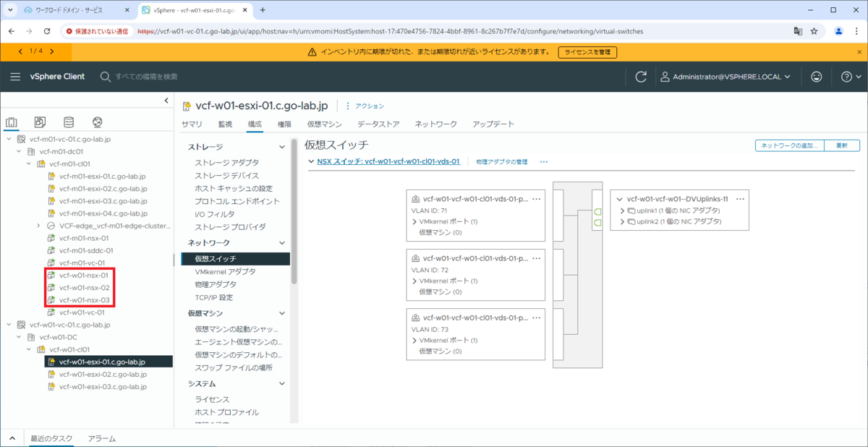The image size is (868, 447).
Task: Collapse NSX switch vds-01 section
Action: point(310,161)
